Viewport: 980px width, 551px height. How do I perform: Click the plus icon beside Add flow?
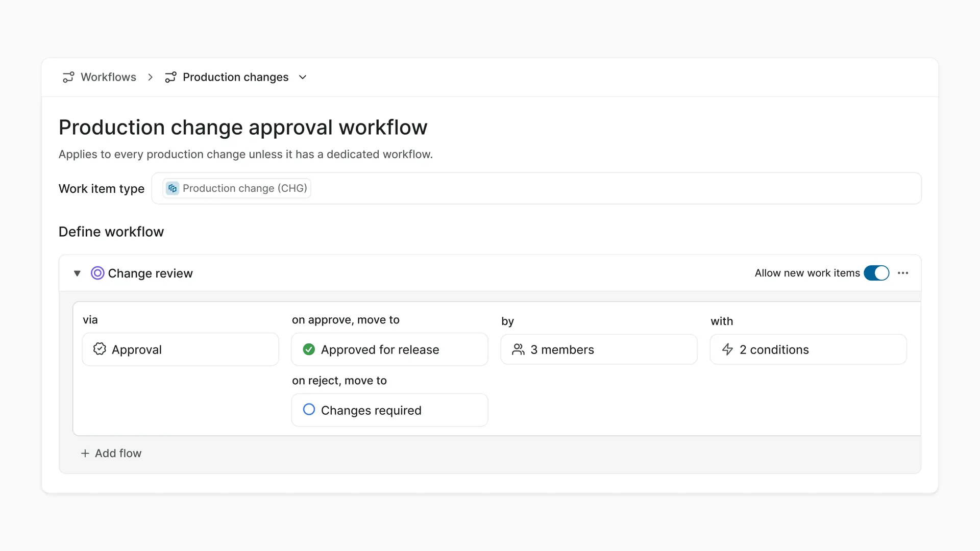point(85,453)
